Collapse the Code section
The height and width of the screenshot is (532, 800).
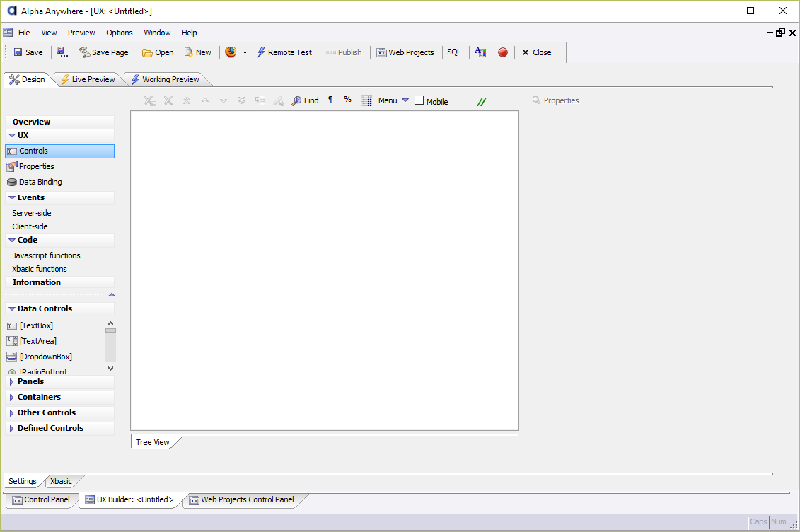(12, 241)
